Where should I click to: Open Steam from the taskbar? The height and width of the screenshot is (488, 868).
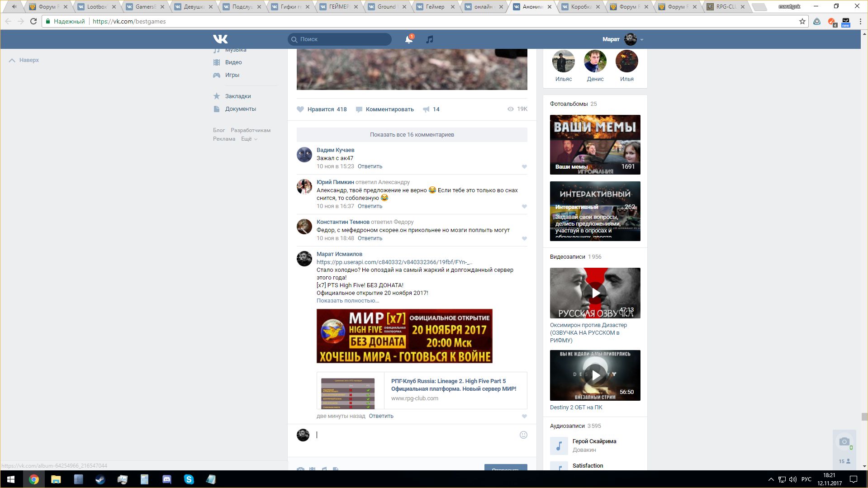pyautogui.click(x=100, y=479)
